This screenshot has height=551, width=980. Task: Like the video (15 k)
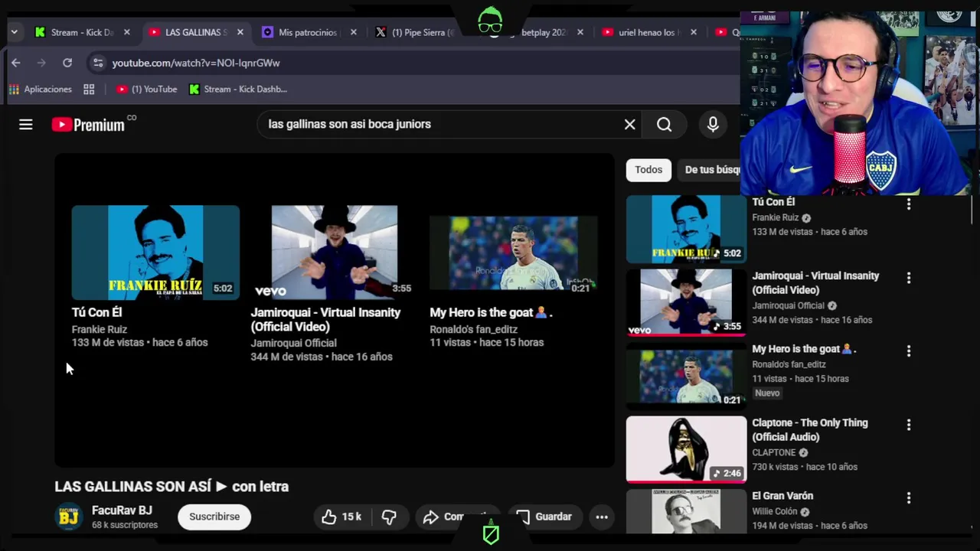click(341, 517)
